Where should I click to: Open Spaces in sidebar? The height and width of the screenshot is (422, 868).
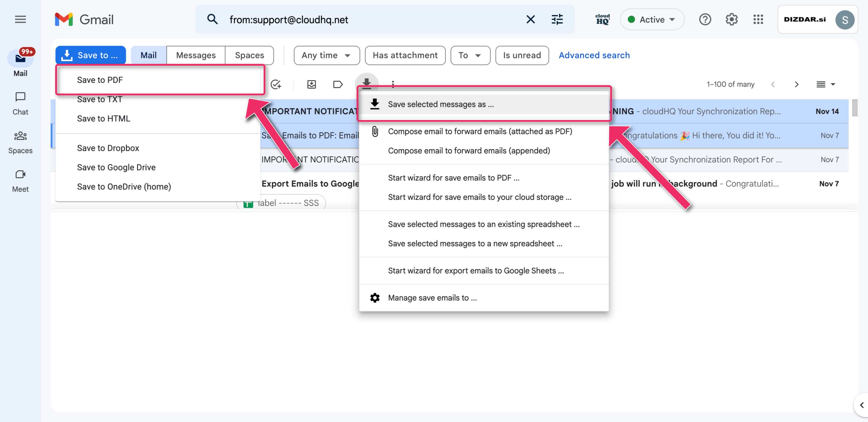[20, 143]
